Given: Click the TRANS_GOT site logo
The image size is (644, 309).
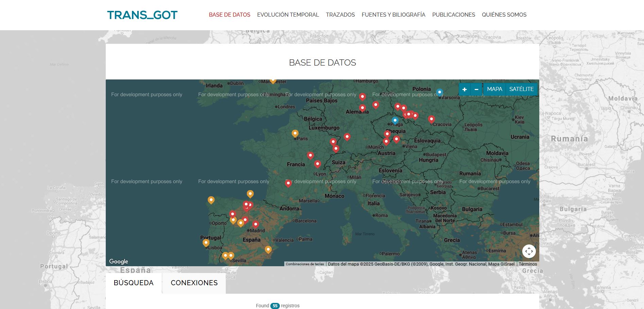Looking at the screenshot, I should pyautogui.click(x=142, y=15).
